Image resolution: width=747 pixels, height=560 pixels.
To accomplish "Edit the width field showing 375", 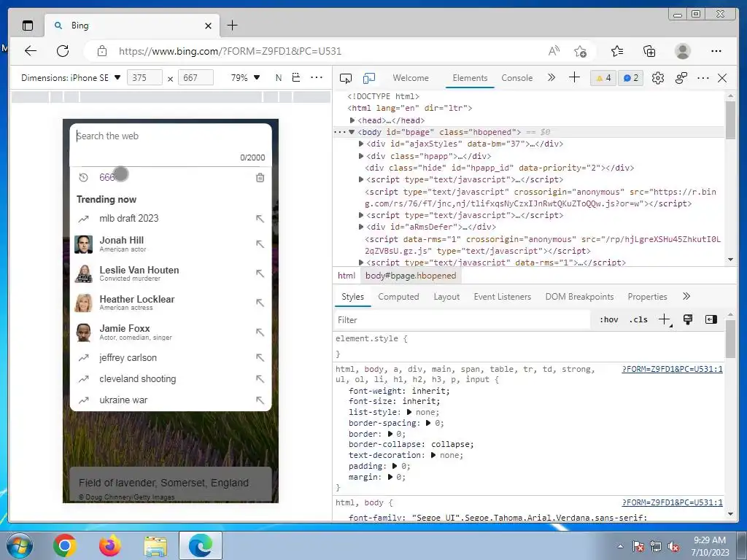I will pos(144,77).
